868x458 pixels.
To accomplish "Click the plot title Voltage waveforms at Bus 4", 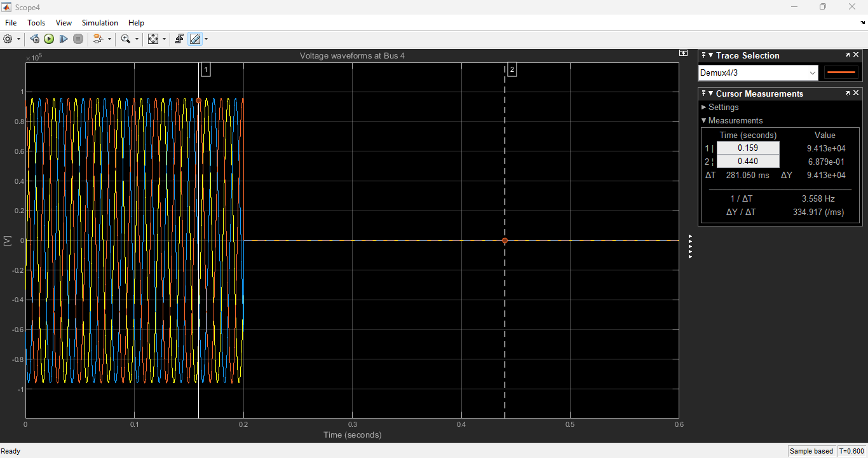I will 352,56.
